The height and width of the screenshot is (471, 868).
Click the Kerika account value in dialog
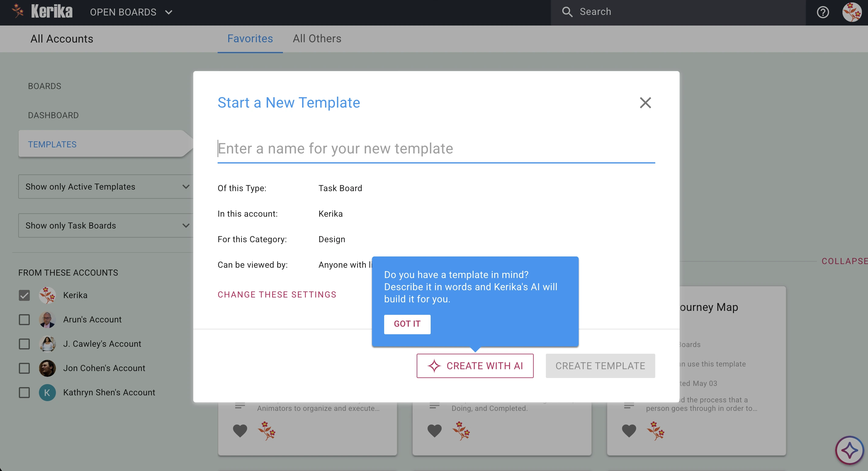point(331,214)
